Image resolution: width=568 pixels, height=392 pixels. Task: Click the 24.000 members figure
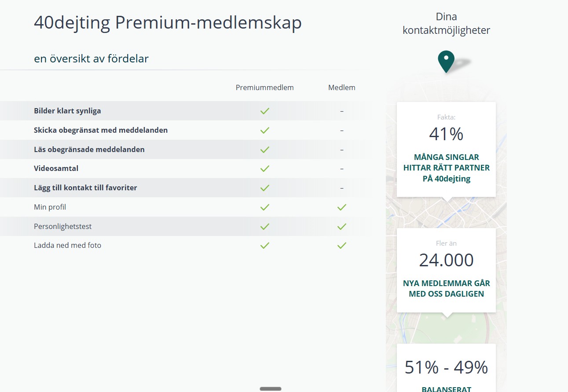(x=446, y=260)
